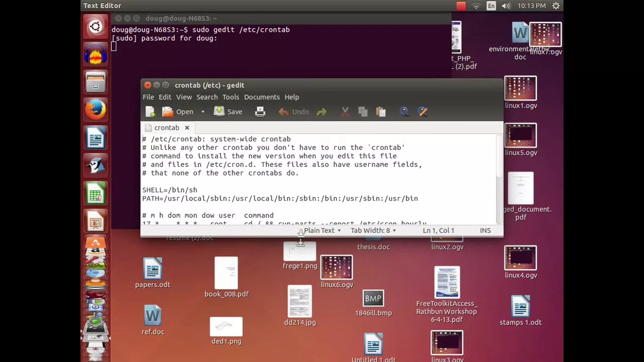Screen dimensions: 644x362
Task: Open the Edit menu
Action: pyautogui.click(x=165, y=97)
